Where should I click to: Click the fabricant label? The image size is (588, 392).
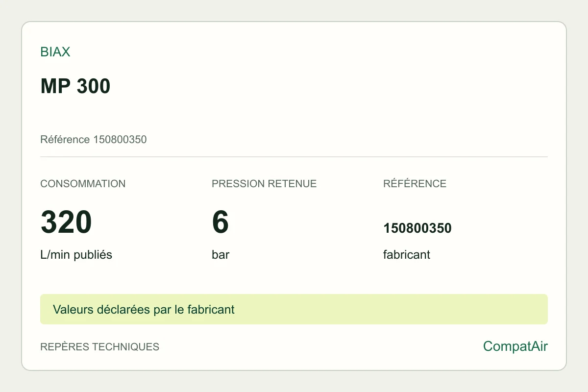click(407, 255)
